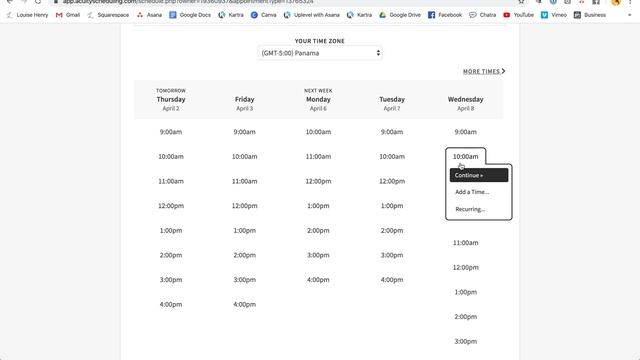The height and width of the screenshot is (360, 640).
Task: Select Friday 12:00pm slot
Action: 244,206
